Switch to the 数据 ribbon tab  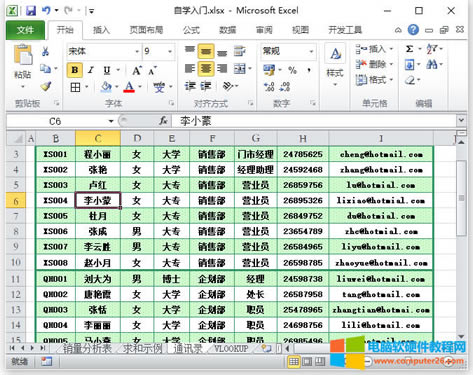point(227,30)
